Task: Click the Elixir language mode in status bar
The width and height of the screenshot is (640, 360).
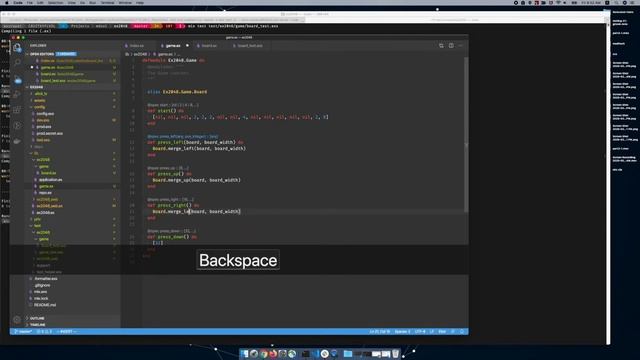Action: (442, 331)
